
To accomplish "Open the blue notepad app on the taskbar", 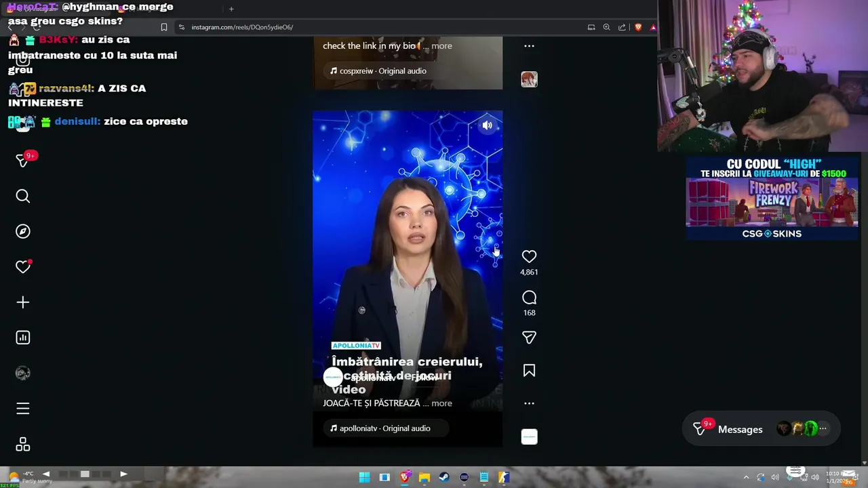I will [484, 477].
